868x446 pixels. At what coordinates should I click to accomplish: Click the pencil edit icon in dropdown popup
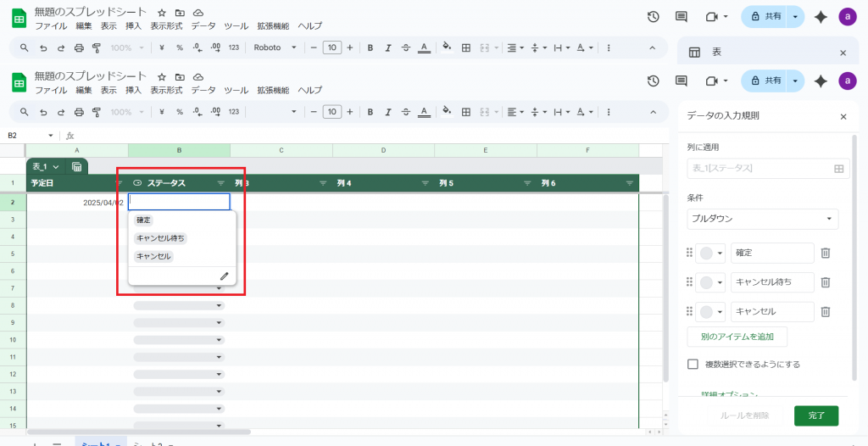tap(224, 276)
